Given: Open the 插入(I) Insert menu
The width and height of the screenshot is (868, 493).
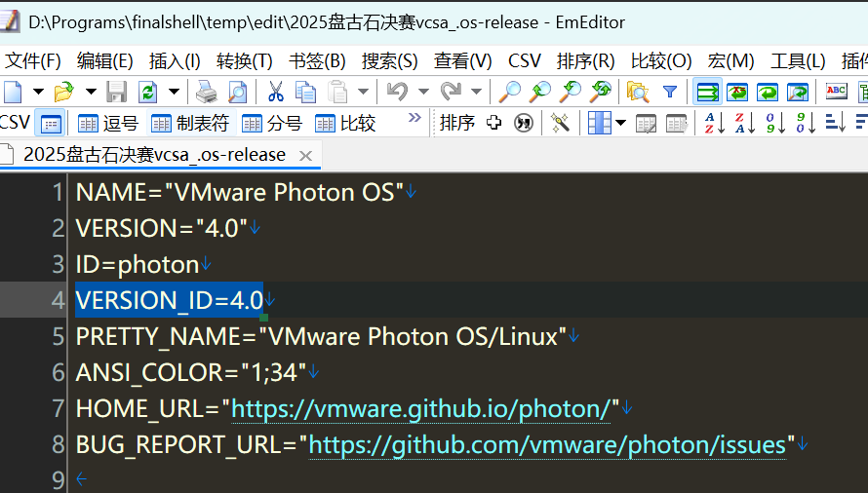Looking at the screenshot, I should (x=175, y=60).
